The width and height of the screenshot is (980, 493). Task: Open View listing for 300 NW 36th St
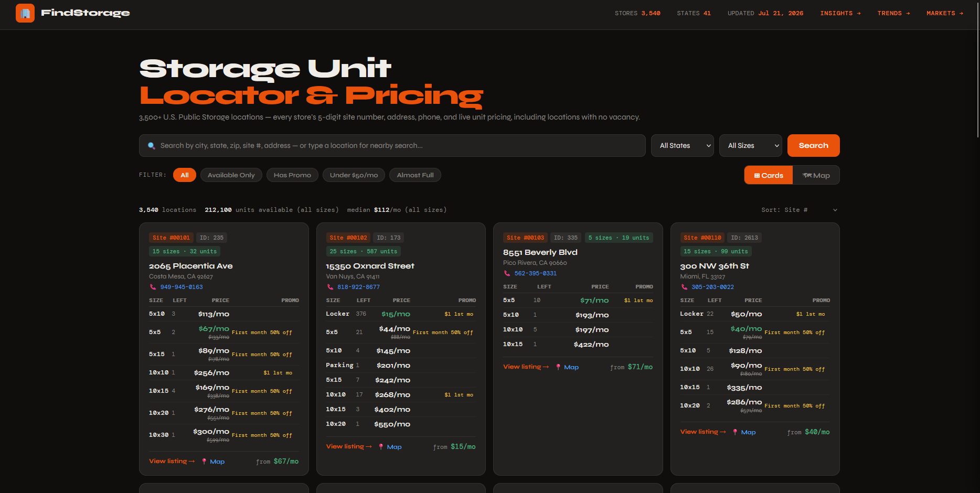coord(703,432)
